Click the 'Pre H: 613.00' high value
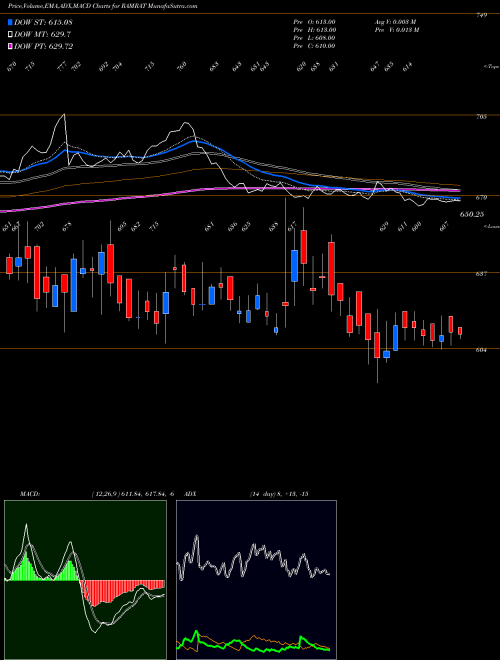 click(314, 30)
